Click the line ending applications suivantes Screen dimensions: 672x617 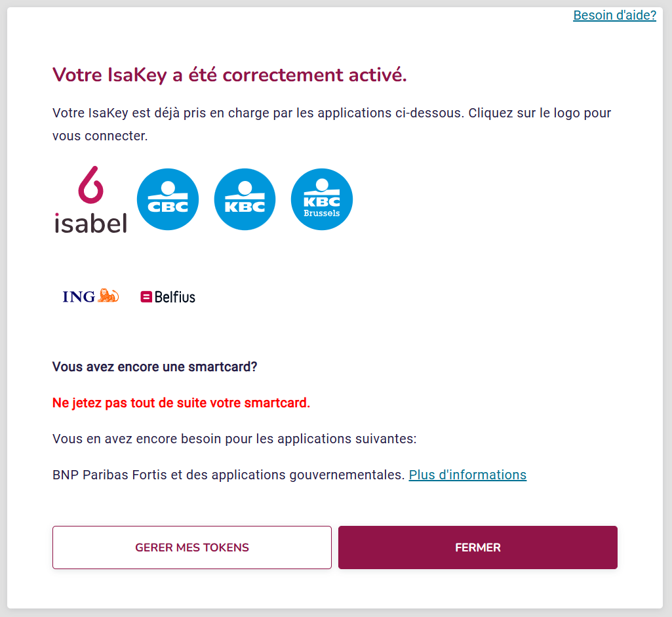click(235, 439)
